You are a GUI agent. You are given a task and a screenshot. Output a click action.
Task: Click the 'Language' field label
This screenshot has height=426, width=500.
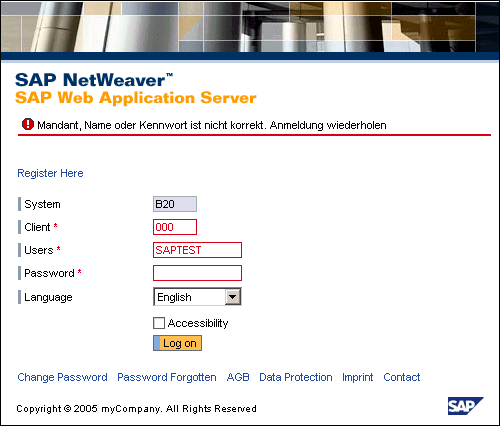[x=48, y=297]
